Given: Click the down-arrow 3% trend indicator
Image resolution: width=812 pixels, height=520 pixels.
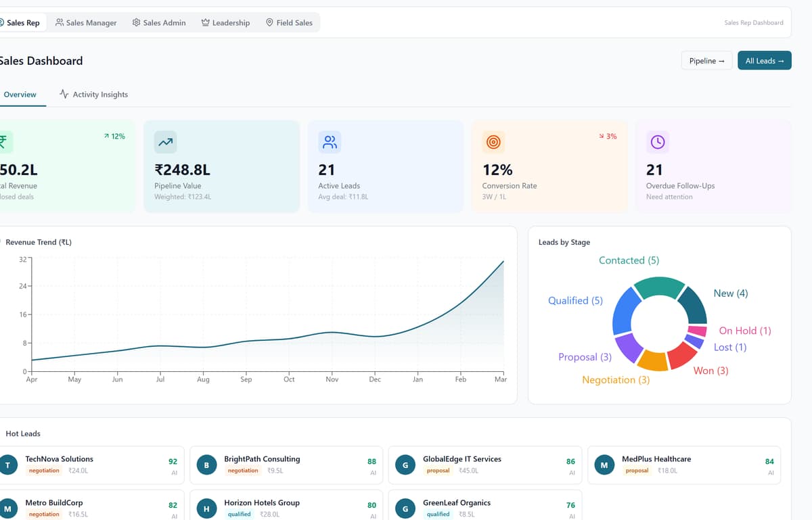Looking at the screenshot, I should tap(608, 136).
